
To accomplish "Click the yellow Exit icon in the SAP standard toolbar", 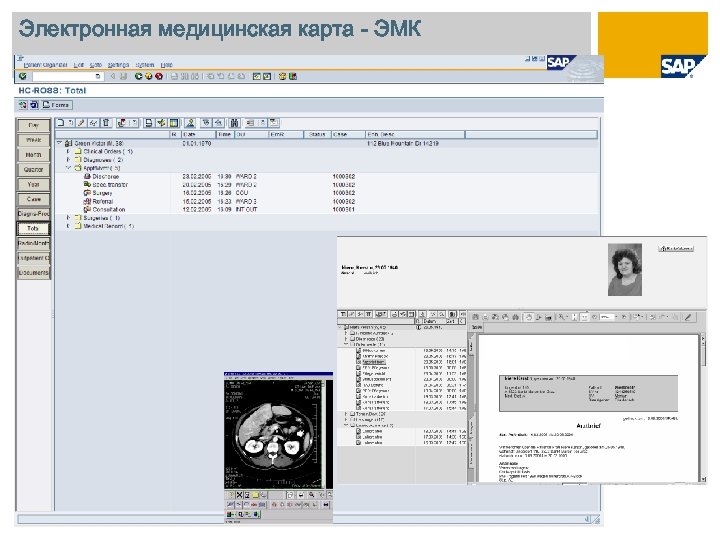I will tap(148, 76).
